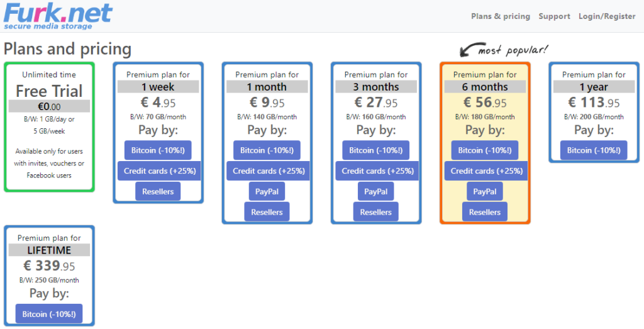Click the € 113.95 price
Screen dimensions: 644x329
[x=594, y=103]
